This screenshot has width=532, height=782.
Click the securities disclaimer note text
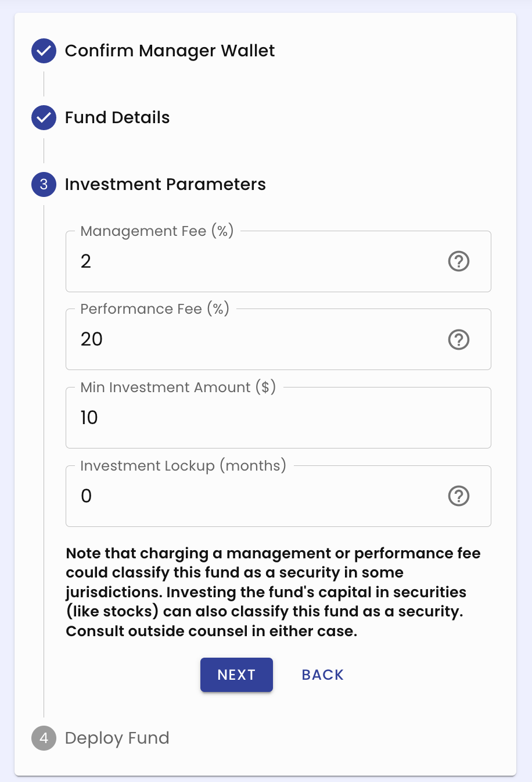[273, 592]
